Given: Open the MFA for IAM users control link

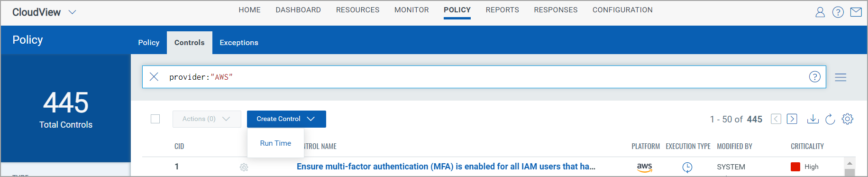Looking at the screenshot, I should tap(446, 167).
